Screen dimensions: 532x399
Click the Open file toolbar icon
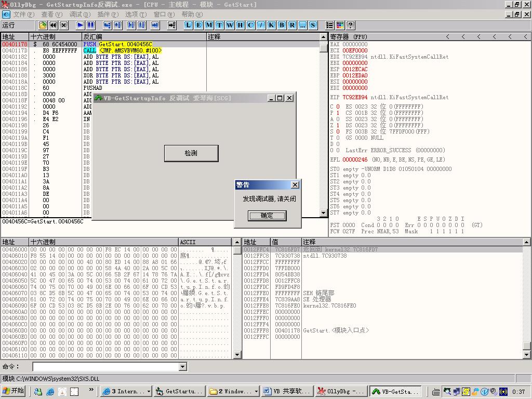click(x=43, y=25)
